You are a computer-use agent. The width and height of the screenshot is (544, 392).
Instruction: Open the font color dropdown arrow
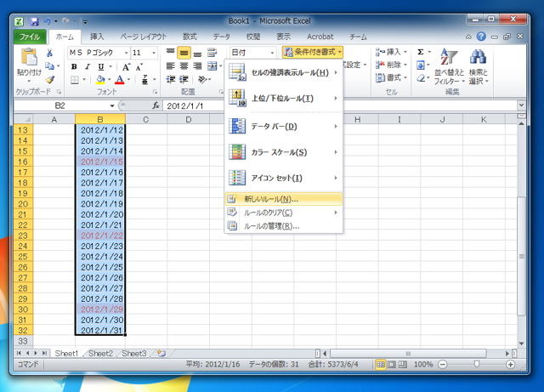click(x=128, y=80)
